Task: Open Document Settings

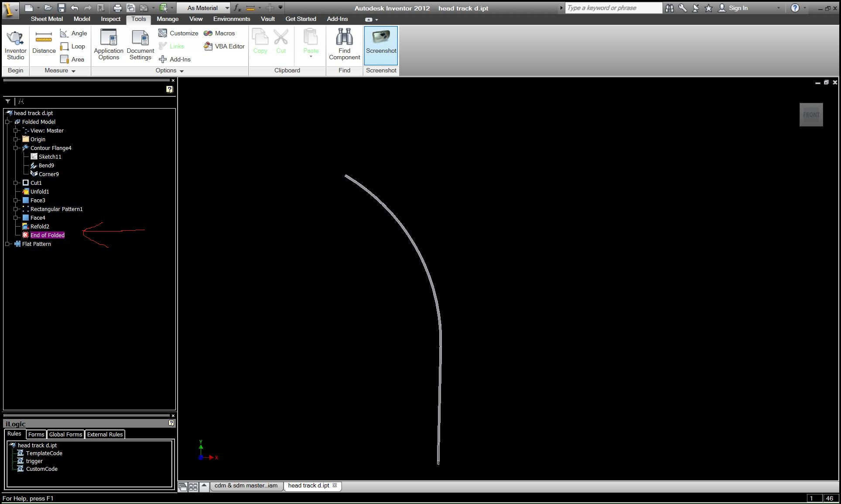Action: pos(140,44)
